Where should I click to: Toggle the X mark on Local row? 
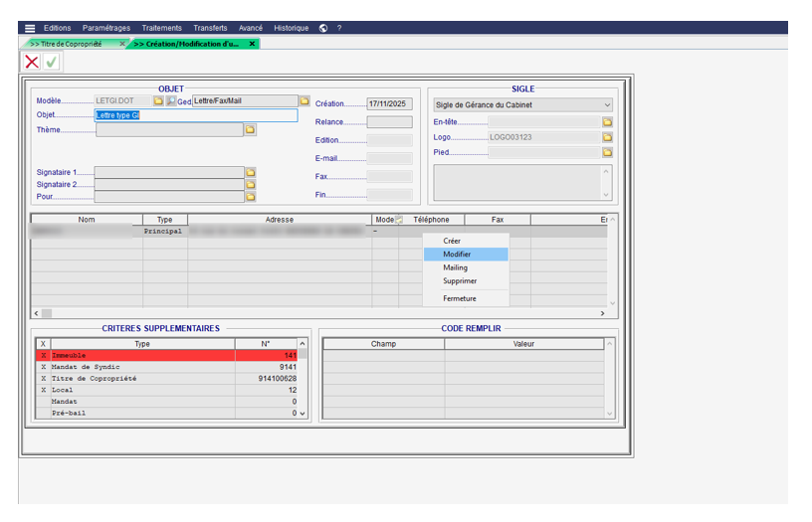43,390
